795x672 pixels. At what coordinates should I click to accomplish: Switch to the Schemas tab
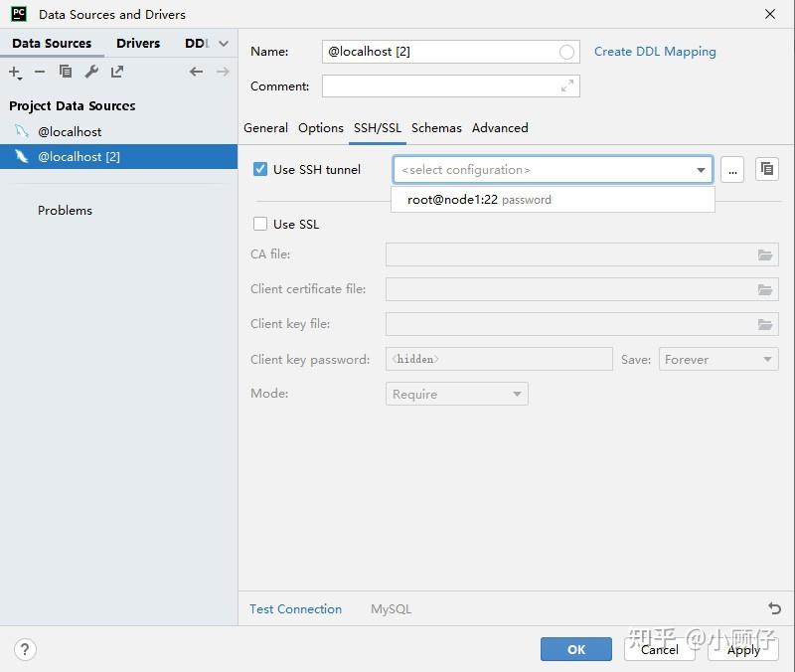(x=436, y=128)
